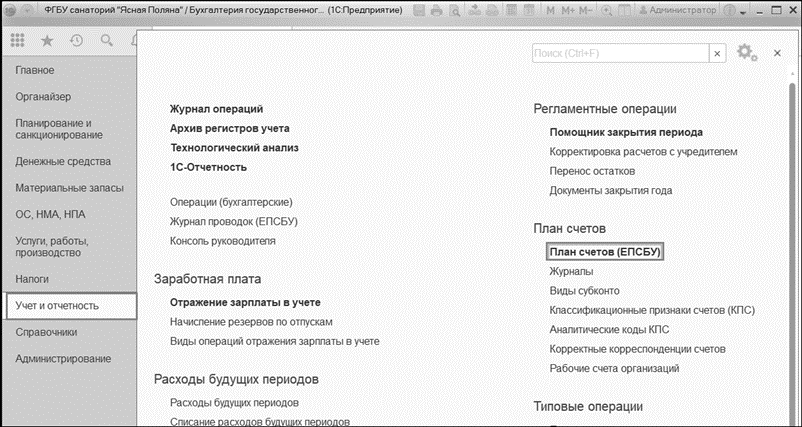This screenshot has width=802, height=427.
Task: Click the info circle icon
Action: (730, 10)
